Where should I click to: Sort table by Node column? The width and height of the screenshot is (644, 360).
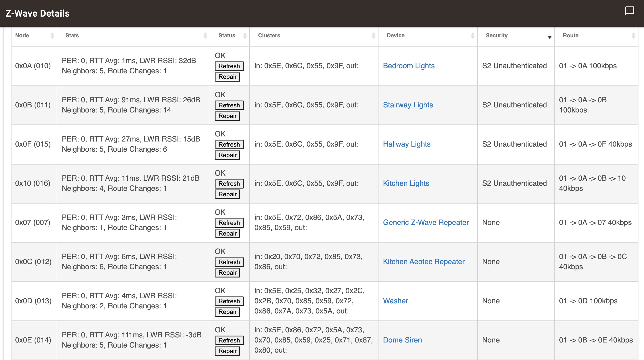coord(34,35)
